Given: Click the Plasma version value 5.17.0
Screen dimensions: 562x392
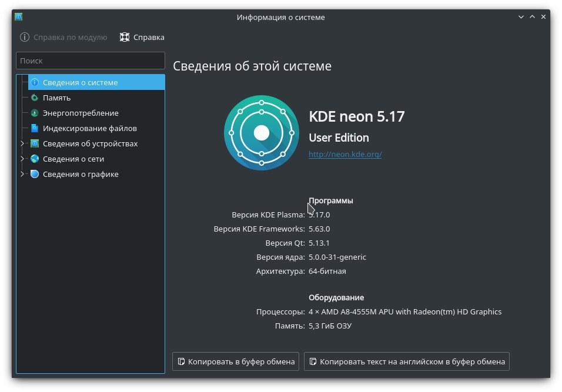Looking at the screenshot, I should [319, 215].
